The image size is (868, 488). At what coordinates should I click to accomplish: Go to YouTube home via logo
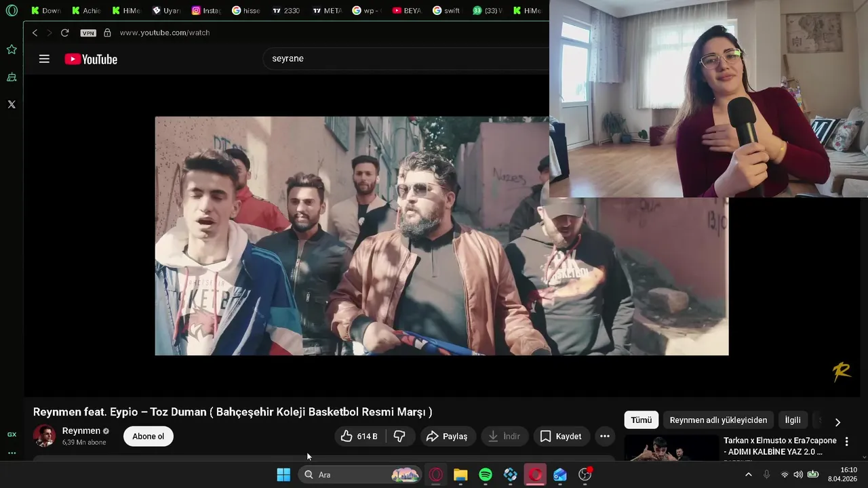[91, 59]
